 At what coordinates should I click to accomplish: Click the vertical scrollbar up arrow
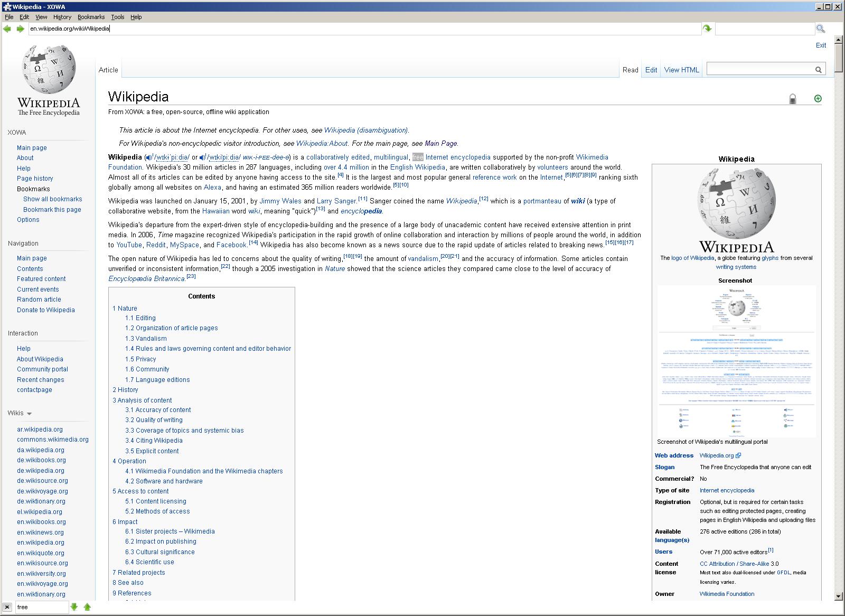pos(838,40)
